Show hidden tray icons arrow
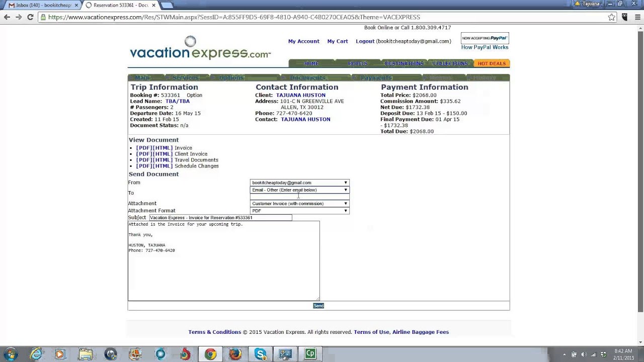This screenshot has height=362, width=644. pyautogui.click(x=564, y=354)
